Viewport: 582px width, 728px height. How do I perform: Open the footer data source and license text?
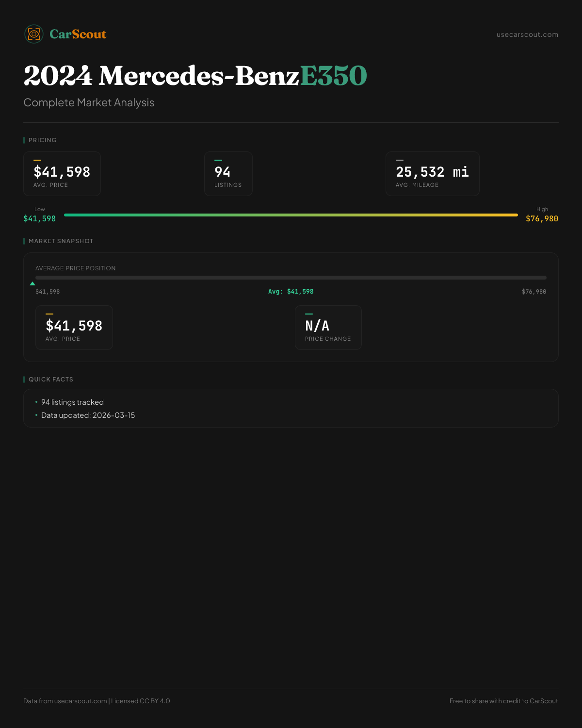[97, 701]
